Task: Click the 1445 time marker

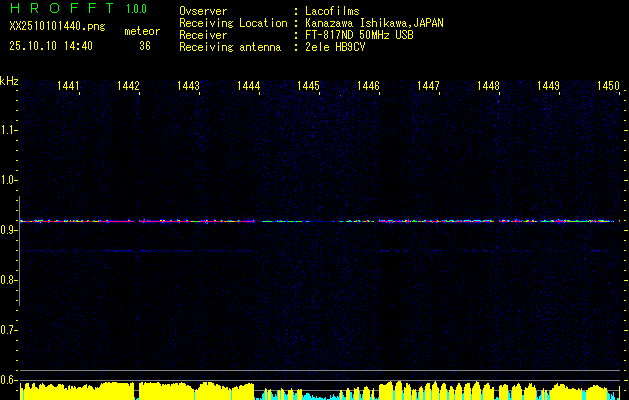Action: 309,87
